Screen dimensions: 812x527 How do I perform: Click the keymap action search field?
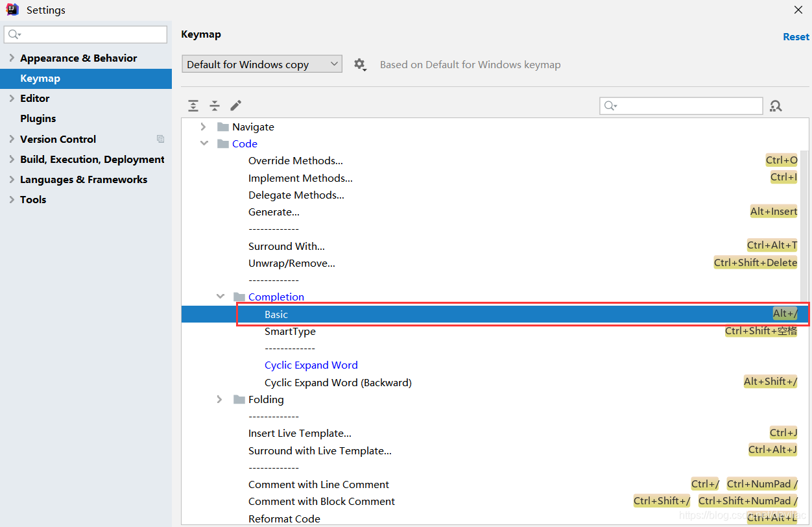[x=681, y=106]
